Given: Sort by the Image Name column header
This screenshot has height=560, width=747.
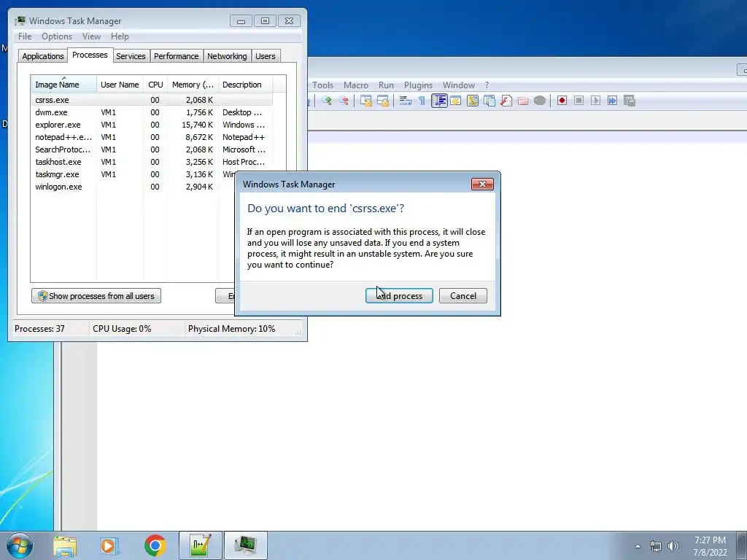Looking at the screenshot, I should click(x=64, y=85).
